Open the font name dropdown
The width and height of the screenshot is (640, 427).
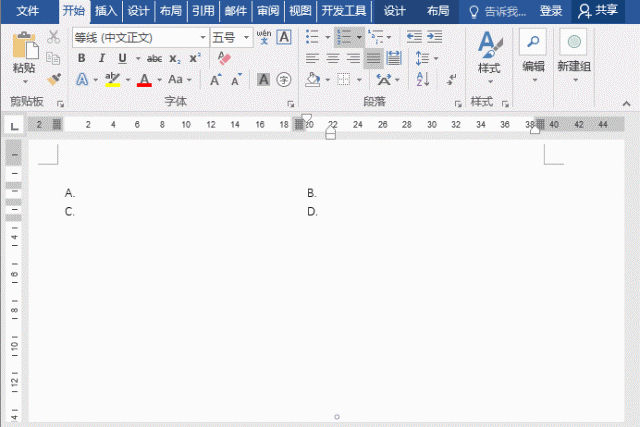pyautogui.click(x=203, y=38)
